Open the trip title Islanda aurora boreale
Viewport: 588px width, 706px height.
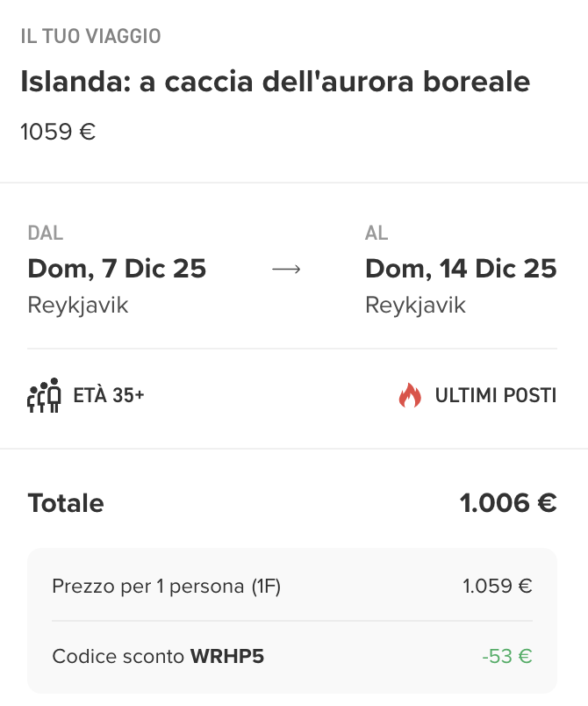pyautogui.click(x=275, y=82)
